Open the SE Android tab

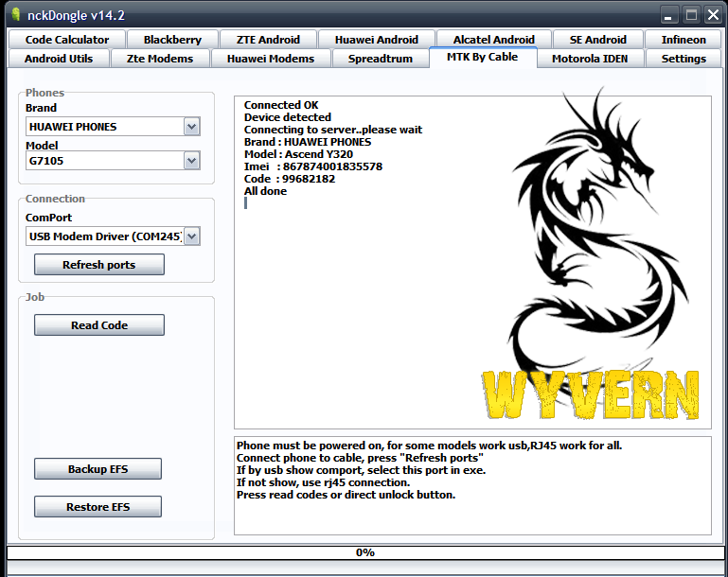click(598, 40)
